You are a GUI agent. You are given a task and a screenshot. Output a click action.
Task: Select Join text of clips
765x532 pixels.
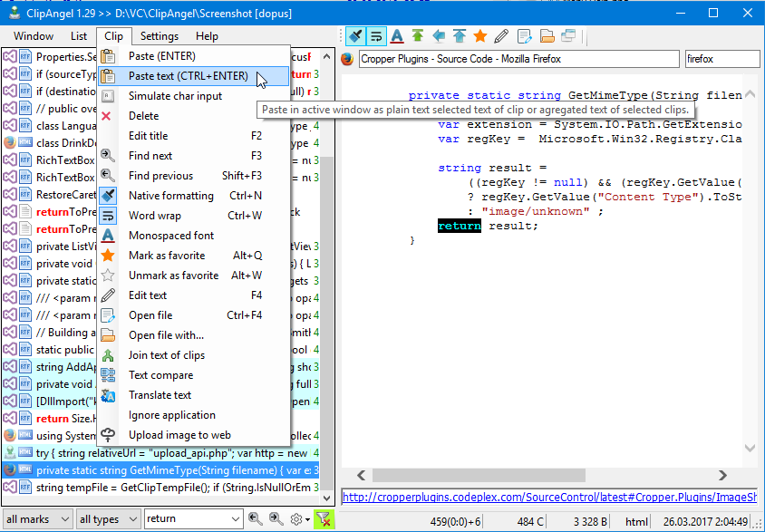(194, 355)
